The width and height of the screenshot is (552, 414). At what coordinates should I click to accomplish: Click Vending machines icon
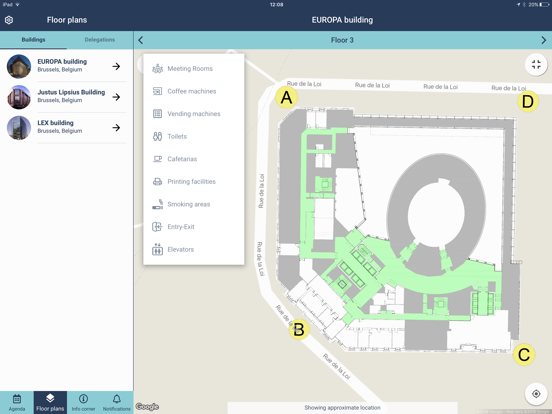[157, 114]
